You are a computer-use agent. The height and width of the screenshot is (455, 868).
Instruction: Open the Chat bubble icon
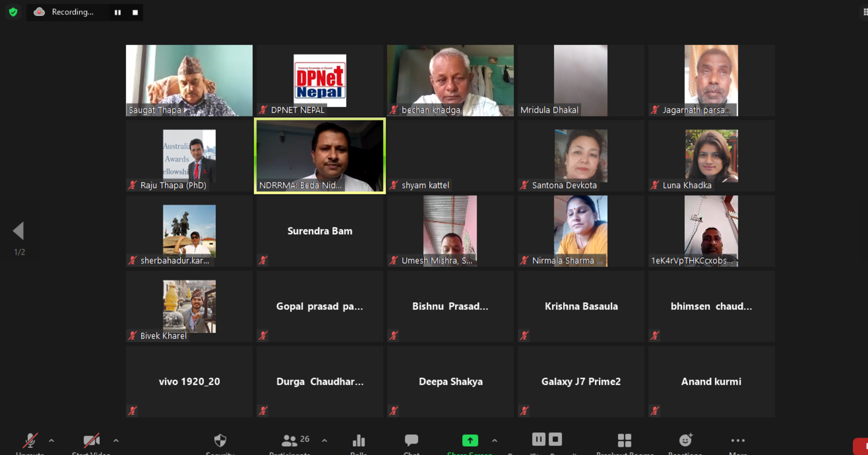point(411,440)
